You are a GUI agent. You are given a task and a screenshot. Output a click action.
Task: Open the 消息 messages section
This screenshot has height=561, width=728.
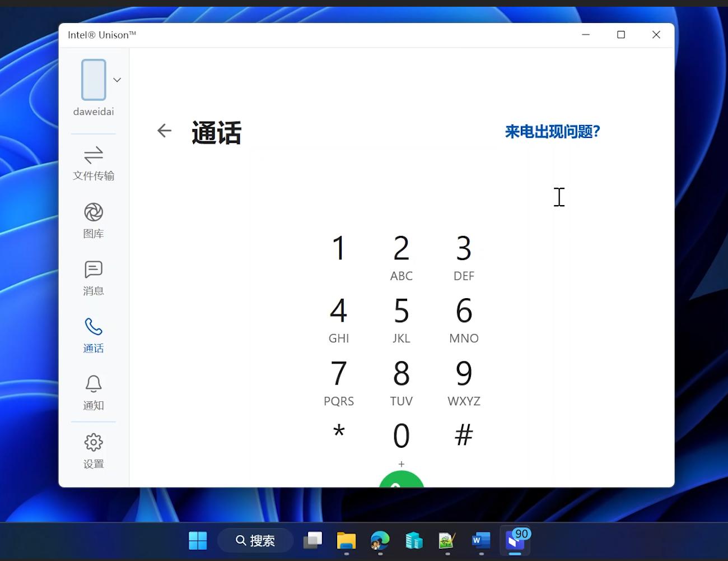tap(94, 278)
